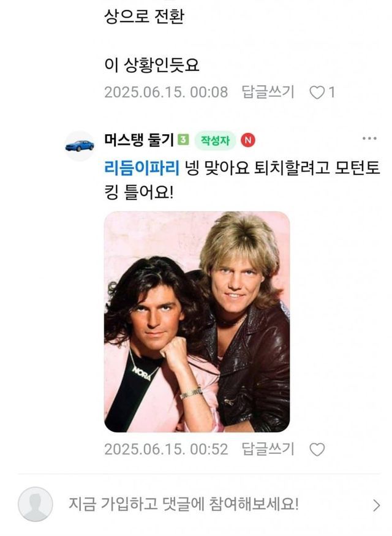Select the 상으로 전환 comment line

pyautogui.click(x=144, y=17)
